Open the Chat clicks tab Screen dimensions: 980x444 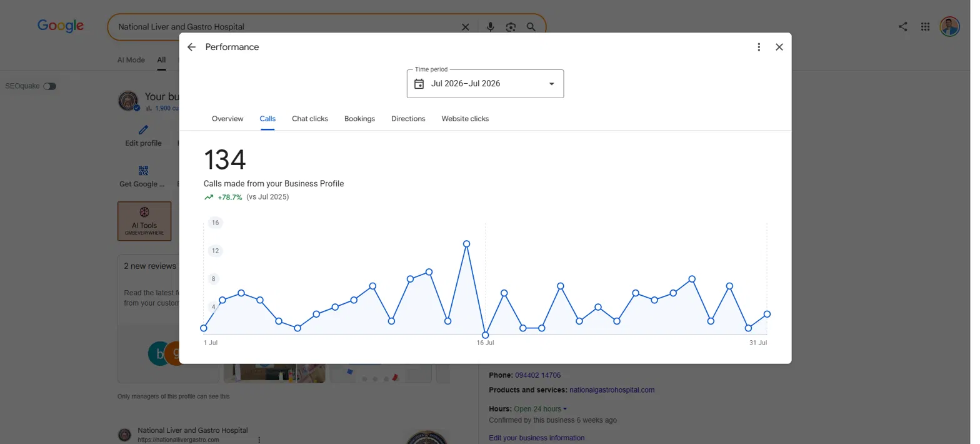(x=310, y=119)
